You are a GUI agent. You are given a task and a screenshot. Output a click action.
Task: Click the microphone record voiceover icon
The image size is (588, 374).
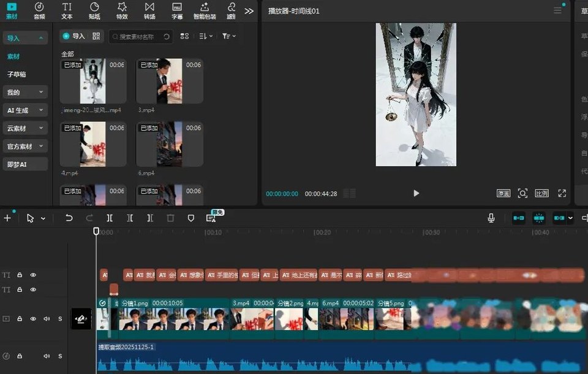491,218
